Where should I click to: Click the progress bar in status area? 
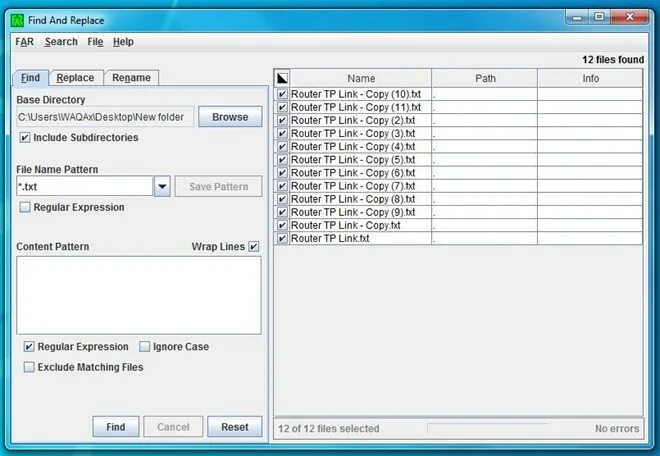tap(487, 429)
